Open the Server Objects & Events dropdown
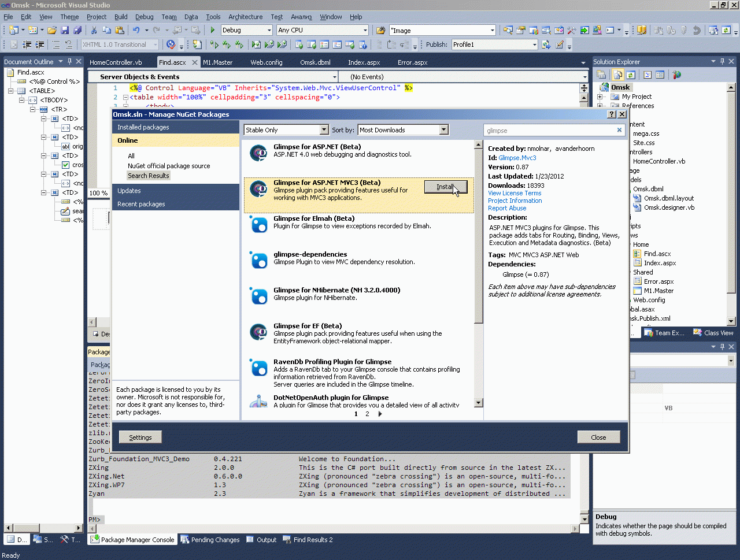 (x=335, y=77)
